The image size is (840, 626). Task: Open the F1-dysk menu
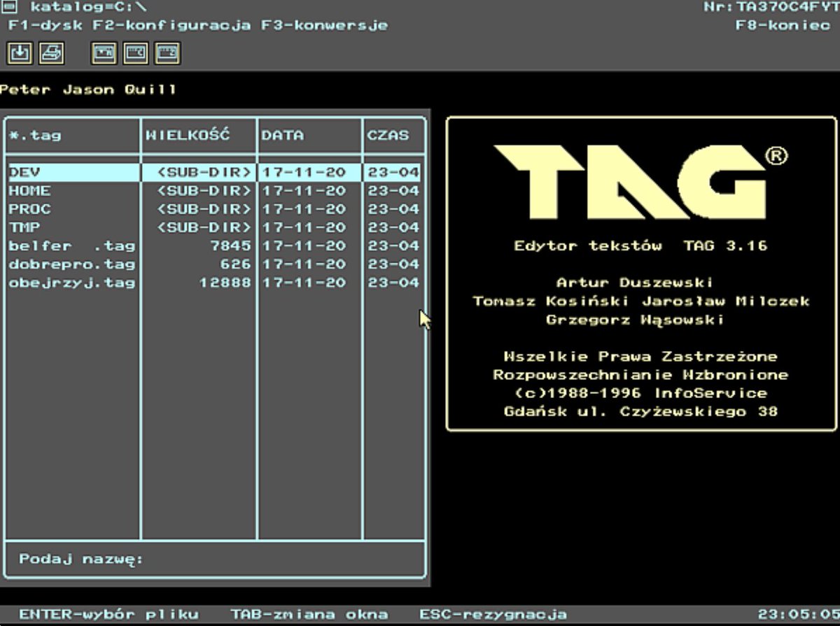46,25
